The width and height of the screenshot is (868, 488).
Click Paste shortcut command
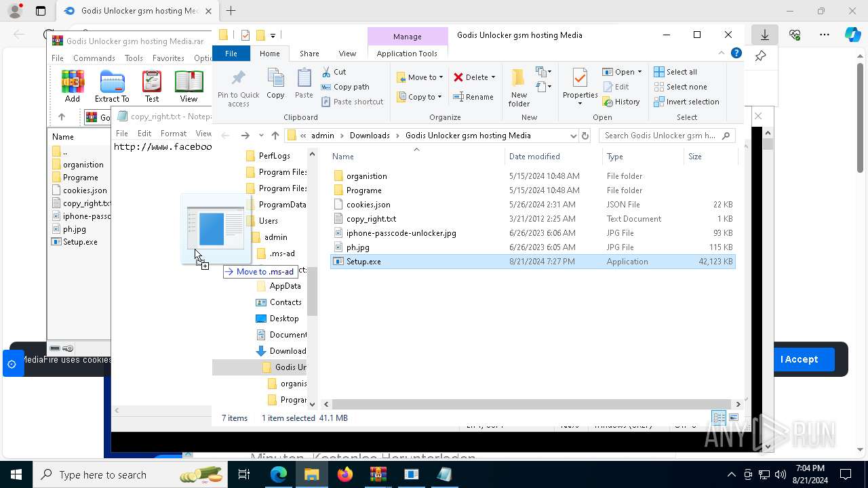(352, 102)
